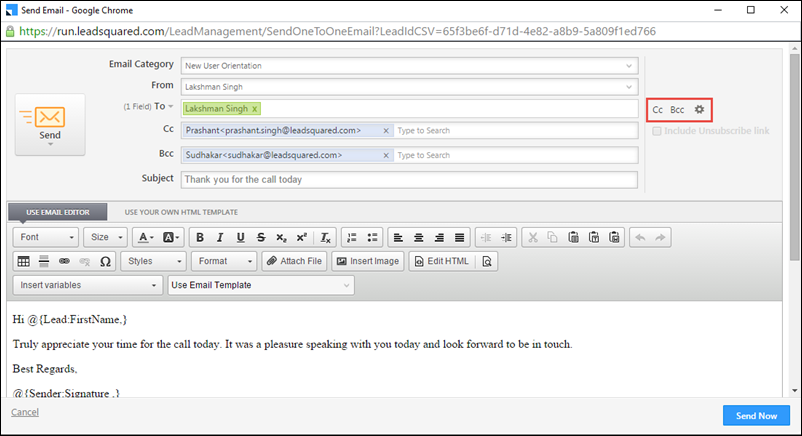Remove the hyperlink (unlink icon)
Viewport: 802px width, 436px height.
(85, 261)
